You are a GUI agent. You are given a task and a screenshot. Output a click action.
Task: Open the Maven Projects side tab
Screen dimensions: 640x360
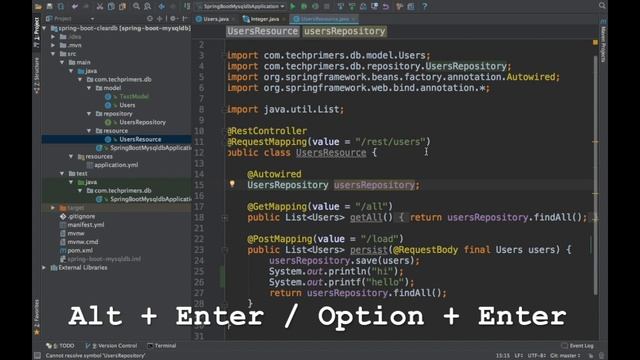603,41
